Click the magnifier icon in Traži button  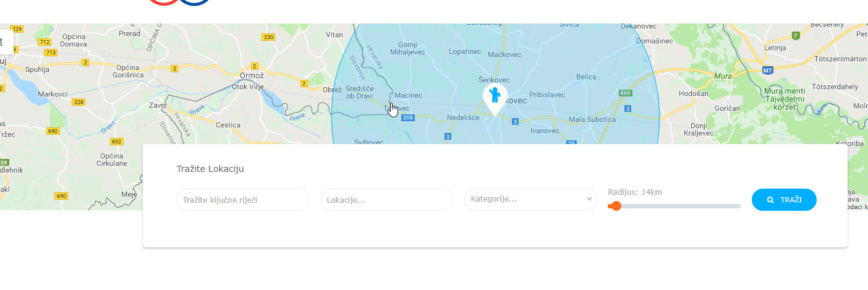[770, 200]
